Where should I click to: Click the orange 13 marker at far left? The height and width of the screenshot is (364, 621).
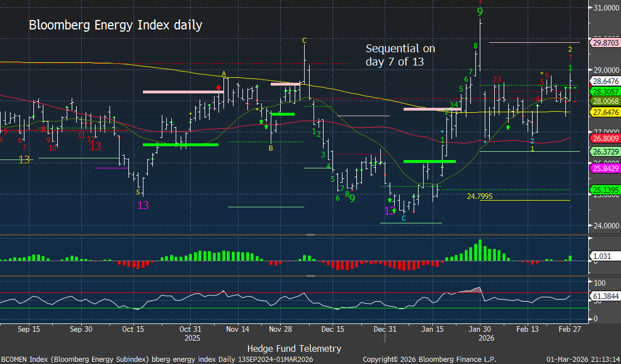pyautogui.click(x=24, y=159)
